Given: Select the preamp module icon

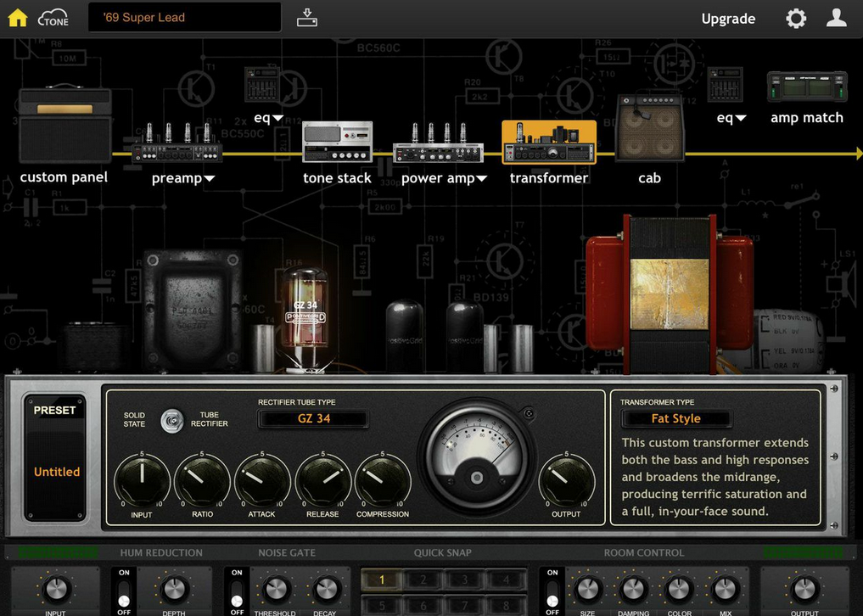Looking at the screenshot, I should click(x=177, y=143).
